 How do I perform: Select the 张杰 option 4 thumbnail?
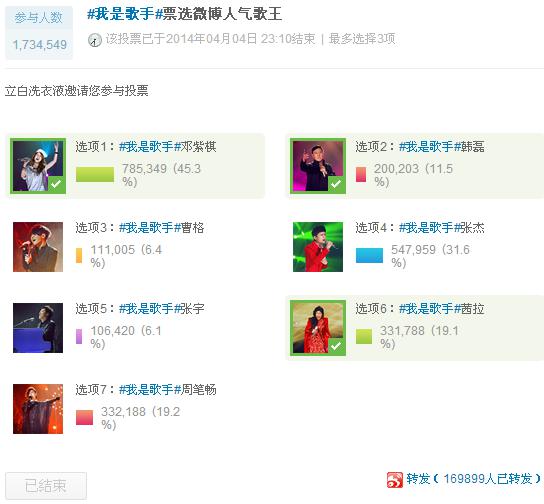[x=318, y=247]
